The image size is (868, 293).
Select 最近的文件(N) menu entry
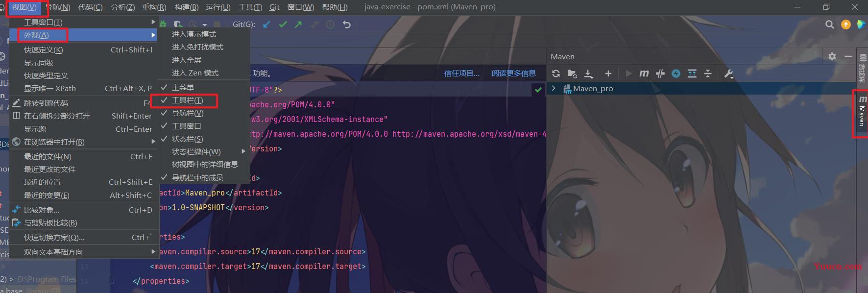pyautogui.click(x=84, y=157)
